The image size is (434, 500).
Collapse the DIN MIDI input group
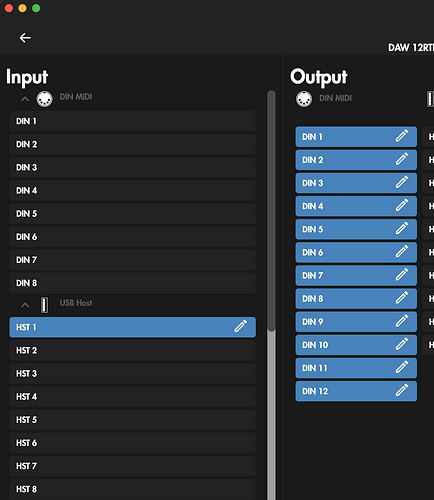point(25,99)
